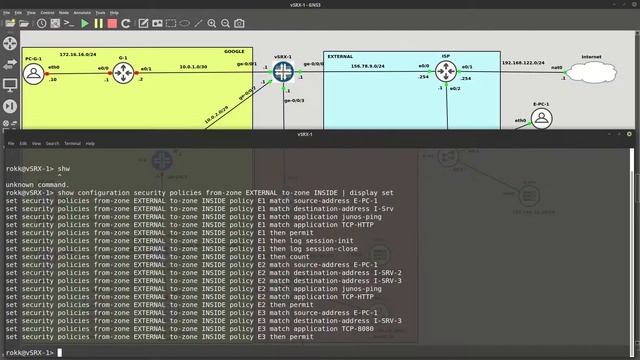The image size is (640, 360).
Task: Select the Insert picture tool
Action: point(157,23)
